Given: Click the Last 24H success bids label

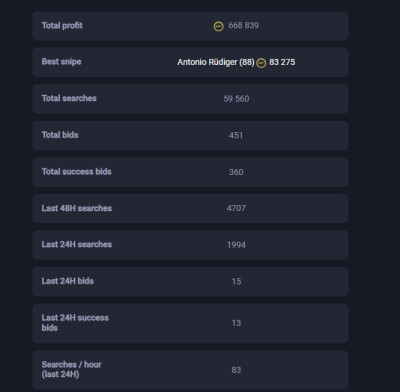Looking at the screenshot, I should [x=75, y=323].
